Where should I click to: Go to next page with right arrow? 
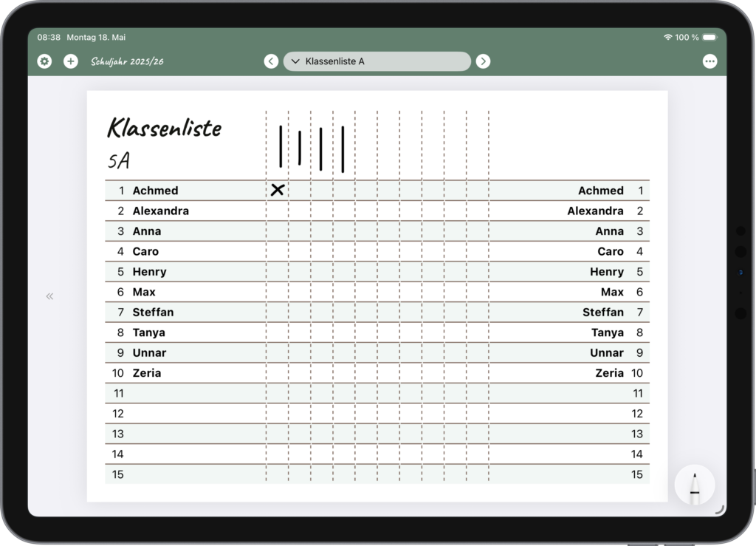point(483,61)
